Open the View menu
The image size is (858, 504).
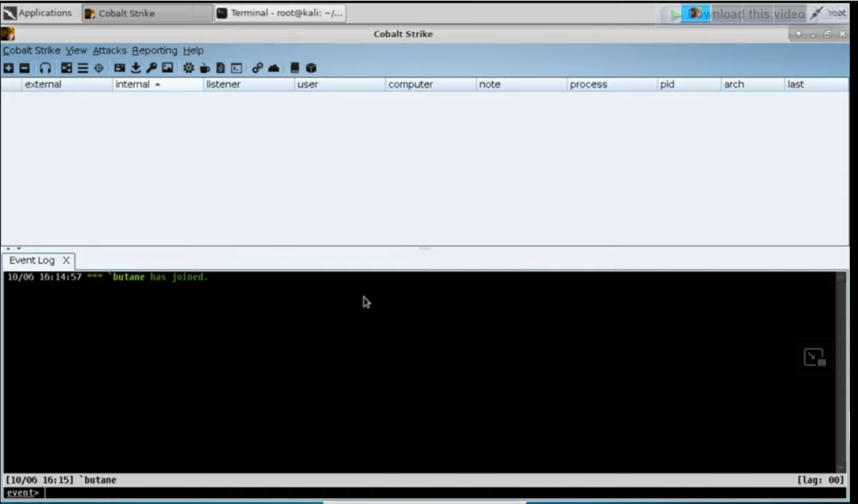click(x=76, y=50)
